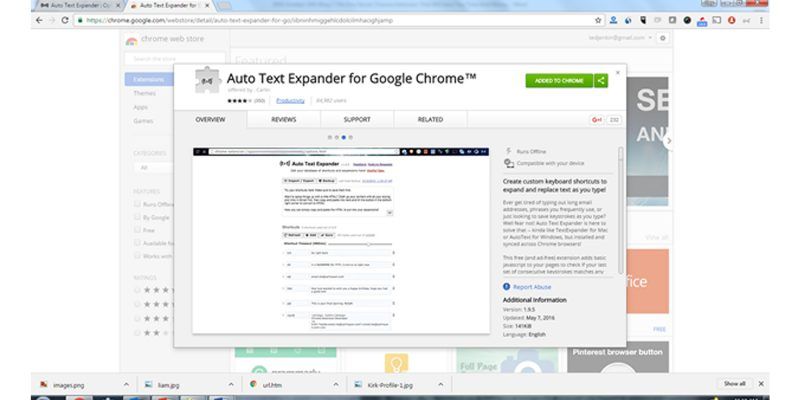Click the description panel scrollbar
800x400 pixels.
pos(620,209)
